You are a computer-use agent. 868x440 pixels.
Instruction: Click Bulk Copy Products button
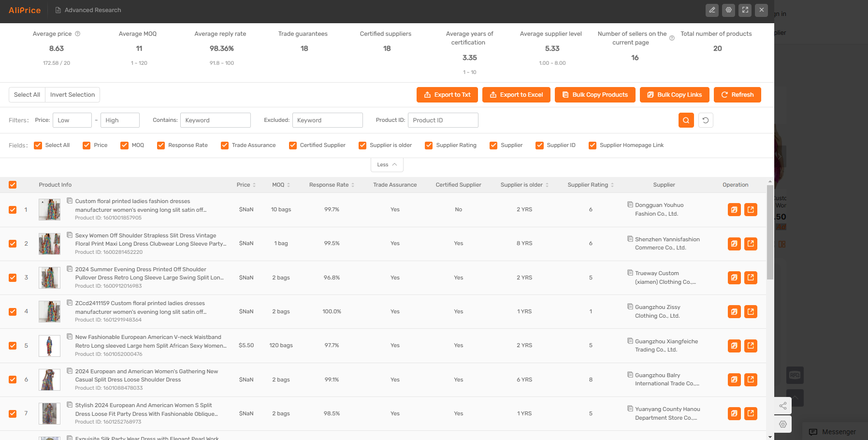[595, 95]
